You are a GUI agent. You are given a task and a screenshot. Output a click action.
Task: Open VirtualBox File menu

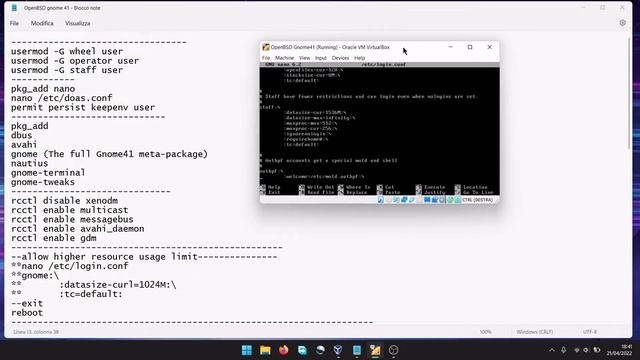coord(266,58)
